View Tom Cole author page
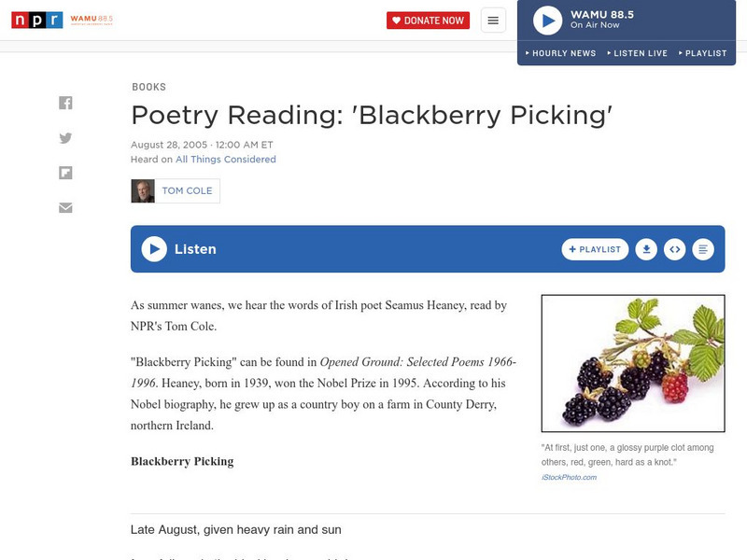The width and height of the screenshot is (747, 560). pos(187,190)
